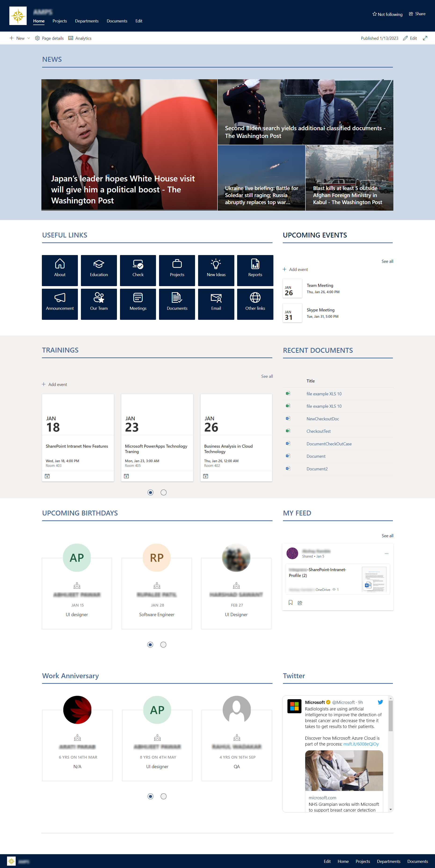
Task: Click Edit in top navigation
Action: (x=139, y=21)
